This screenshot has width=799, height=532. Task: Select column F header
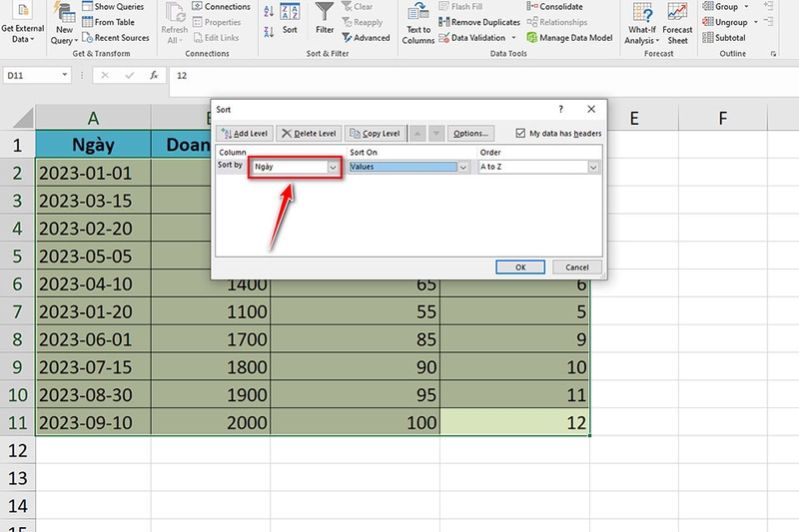(x=722, y=118)
